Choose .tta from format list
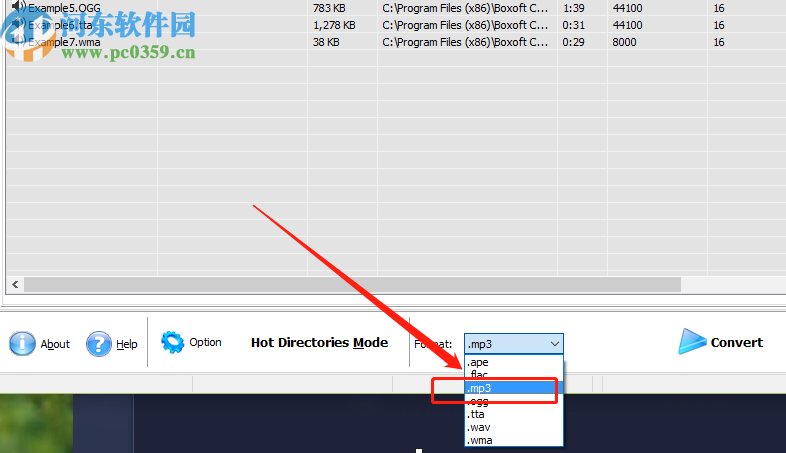The image size is (786, 453). click(x=514, y=414)
